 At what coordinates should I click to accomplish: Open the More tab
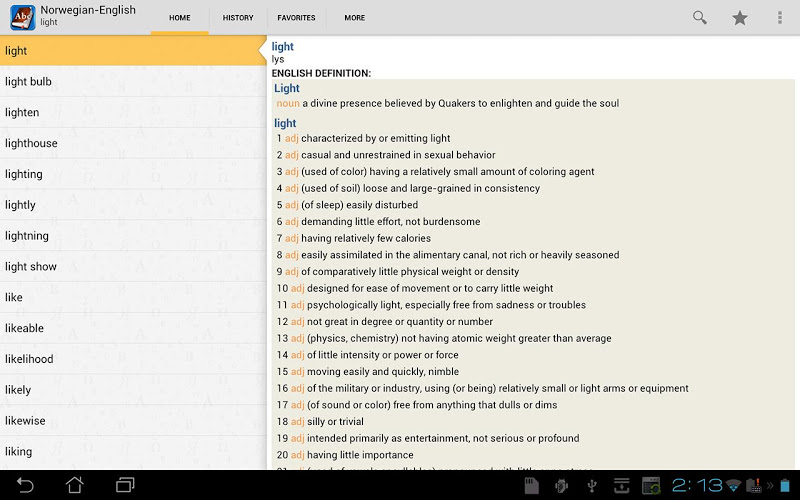click(354, 18)
